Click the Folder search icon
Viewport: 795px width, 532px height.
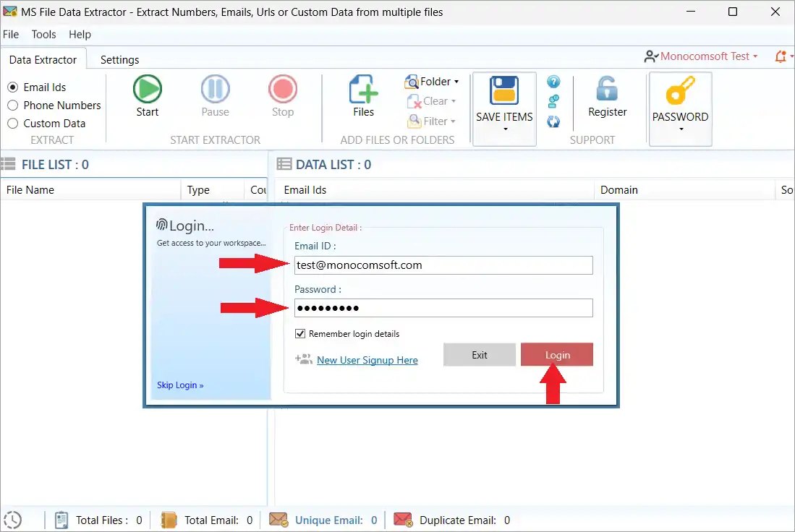[x=411, y=82]
